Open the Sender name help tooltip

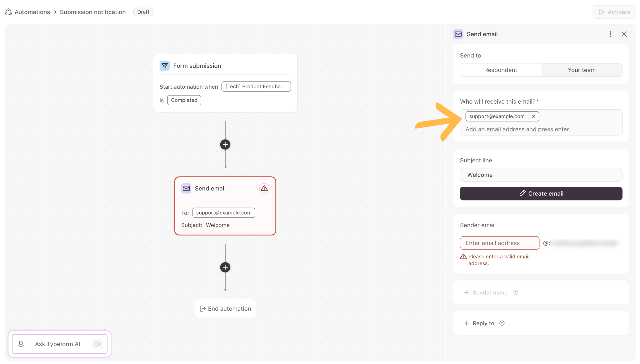515,293
